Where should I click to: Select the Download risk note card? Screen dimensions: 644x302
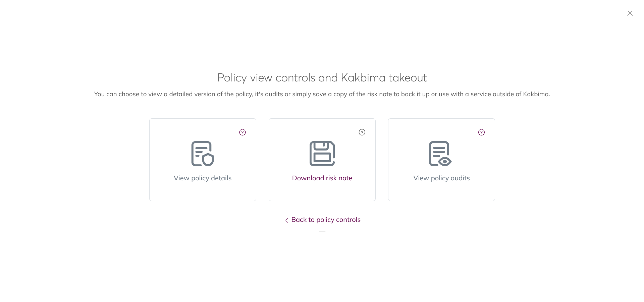[322, 191]
